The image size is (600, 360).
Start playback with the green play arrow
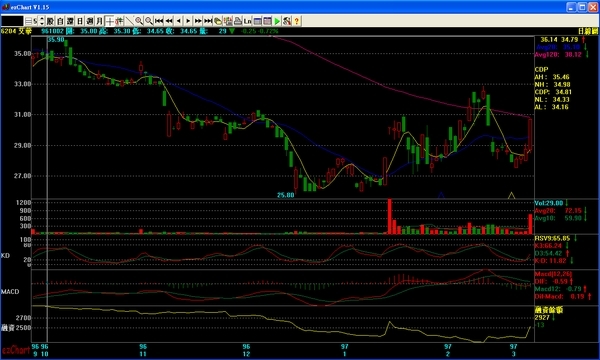point(277,21)
